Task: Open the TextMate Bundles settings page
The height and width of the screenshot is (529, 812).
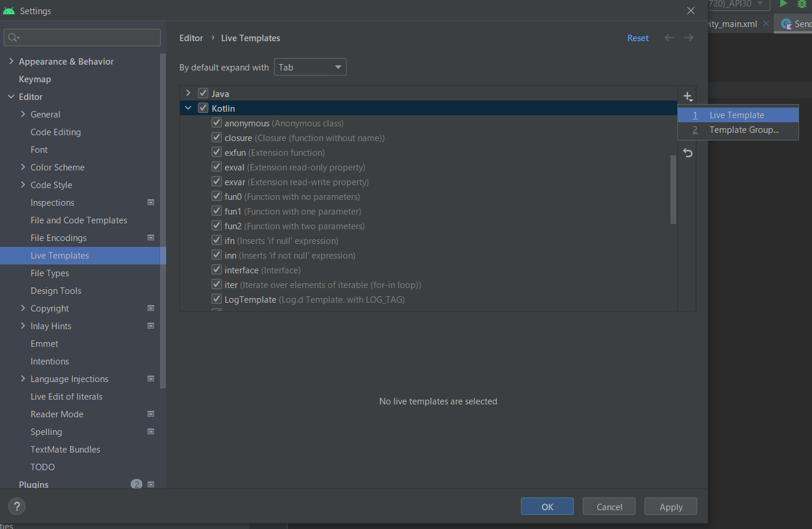Action: pos(65,449)
